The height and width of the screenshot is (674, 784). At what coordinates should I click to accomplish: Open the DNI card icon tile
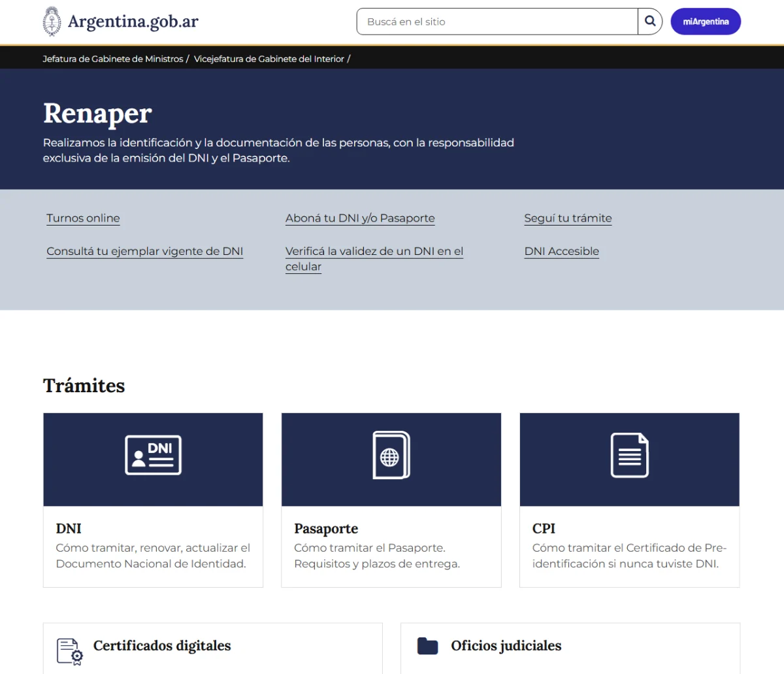pyautogui.click(x=153, y=460)
